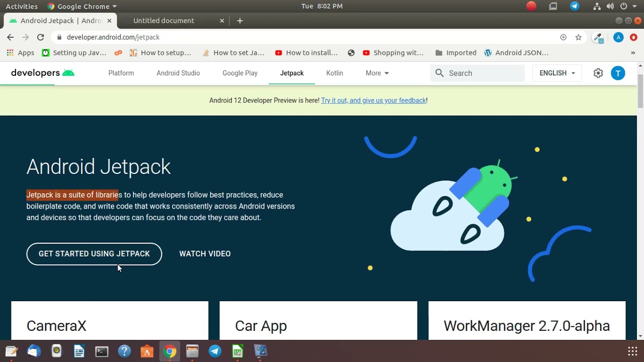Image resolution: width=644 pixels, height=362 pixels.
Task: Open site settings gear icon
Action: [598, 73]
